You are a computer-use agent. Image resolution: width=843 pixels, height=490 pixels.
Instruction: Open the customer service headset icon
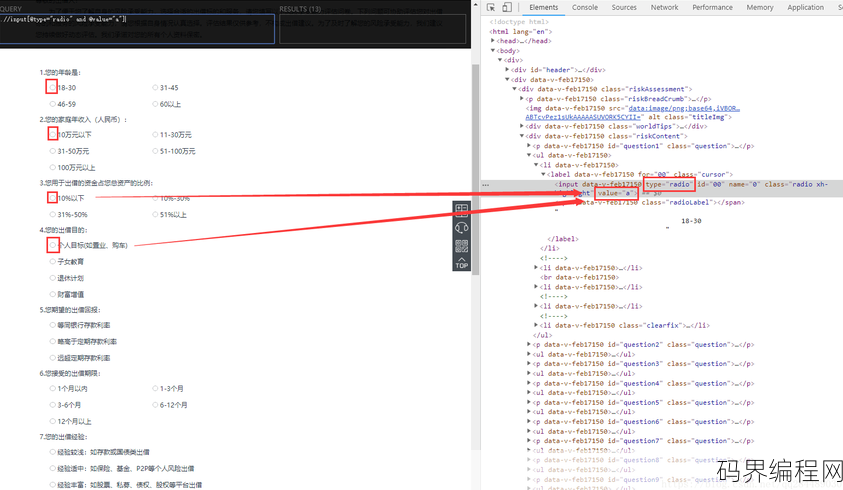[462, 228]
